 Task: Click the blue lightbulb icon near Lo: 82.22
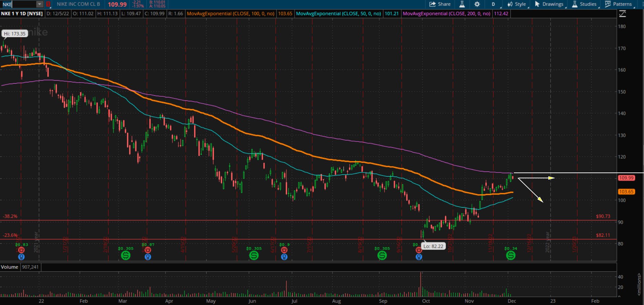point(419,257)
